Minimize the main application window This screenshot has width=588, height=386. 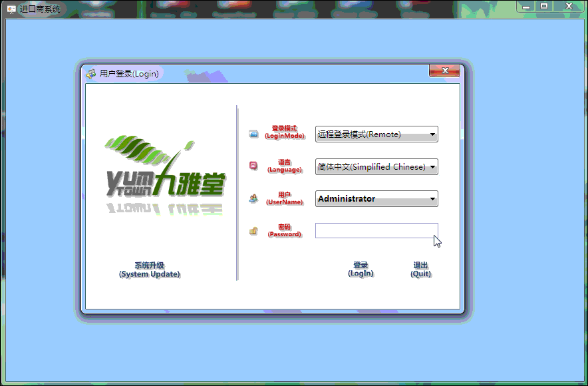coord(525,7)
